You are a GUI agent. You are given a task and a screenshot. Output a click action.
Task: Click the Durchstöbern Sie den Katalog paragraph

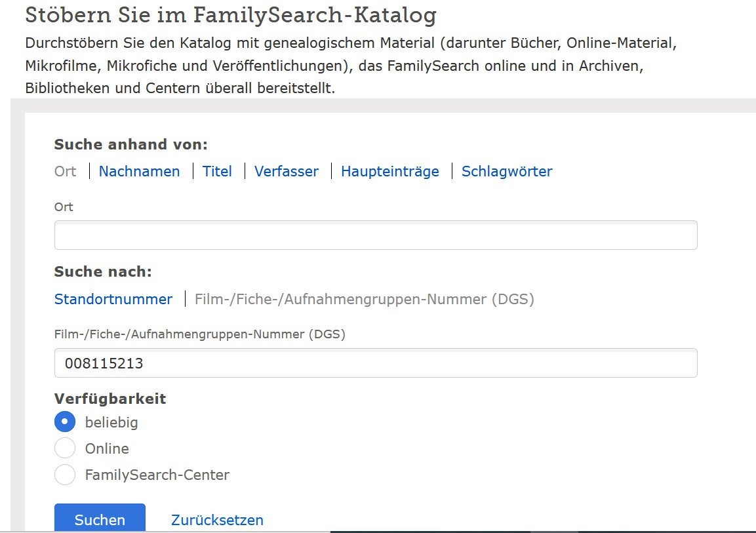351,66
